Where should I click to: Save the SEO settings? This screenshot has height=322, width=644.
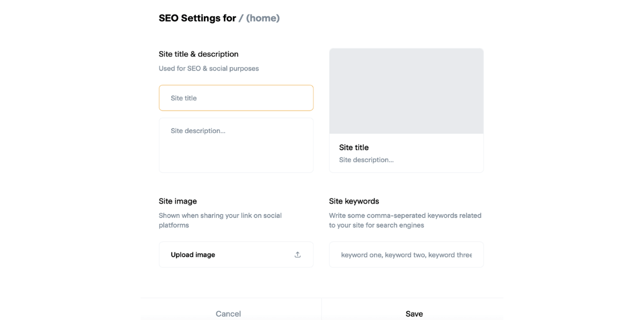click(414, 313)
